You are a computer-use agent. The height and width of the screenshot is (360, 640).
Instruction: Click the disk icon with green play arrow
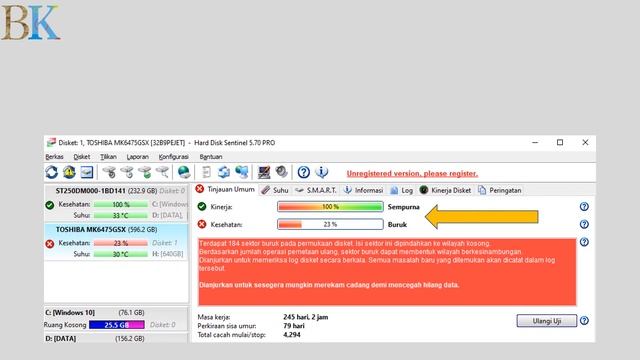point(145,172)
